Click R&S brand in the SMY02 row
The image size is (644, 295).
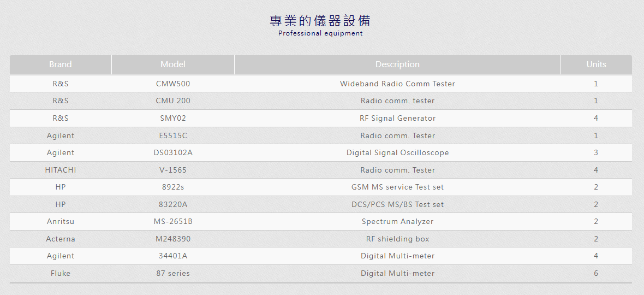click(61, 119)
